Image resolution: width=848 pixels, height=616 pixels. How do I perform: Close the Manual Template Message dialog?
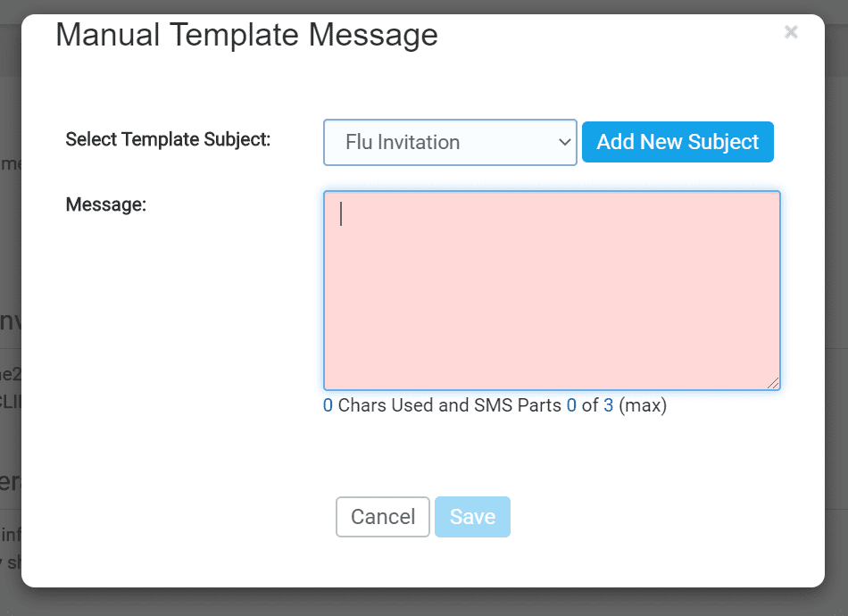[x=791, y=32]
